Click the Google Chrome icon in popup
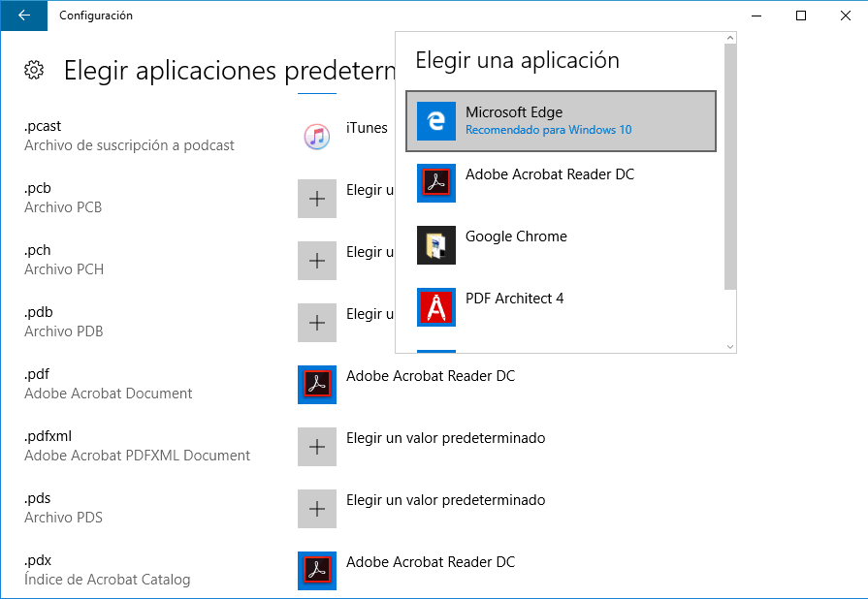Image resolution: width=868 pixels, height=599 pixels. coord(436,245)
